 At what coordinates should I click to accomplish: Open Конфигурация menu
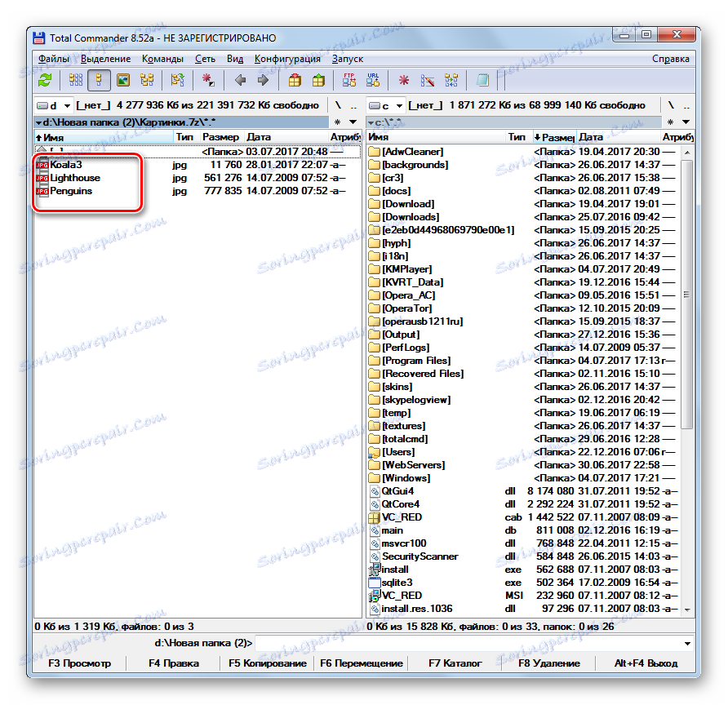287,59
